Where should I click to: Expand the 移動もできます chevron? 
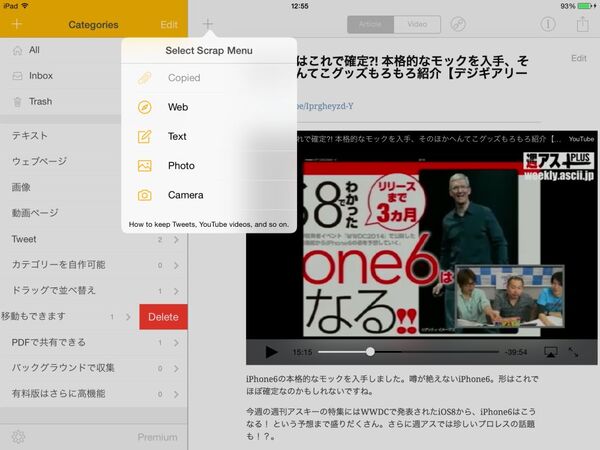point(128,317)
